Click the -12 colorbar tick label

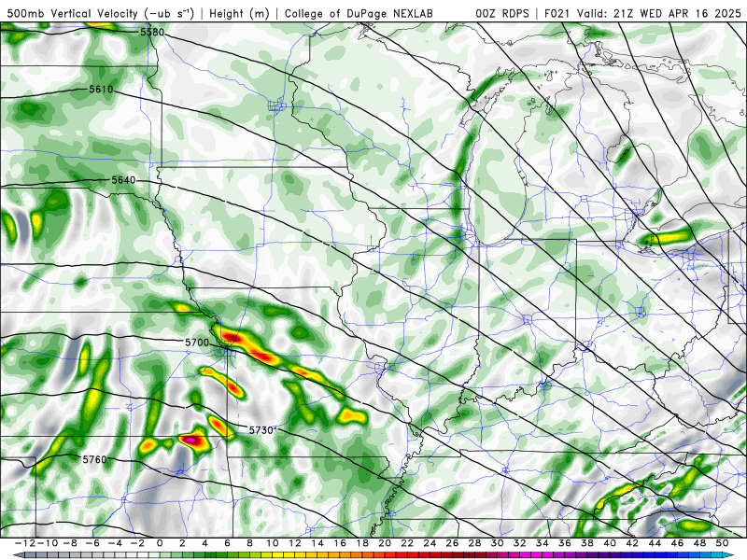click(x=25, y=543)
